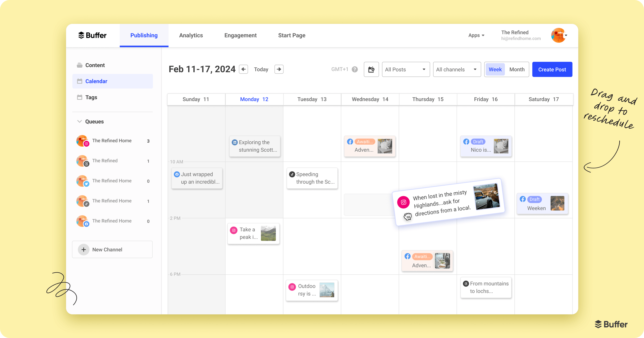Click the previous week arrow

coord(243,69)
